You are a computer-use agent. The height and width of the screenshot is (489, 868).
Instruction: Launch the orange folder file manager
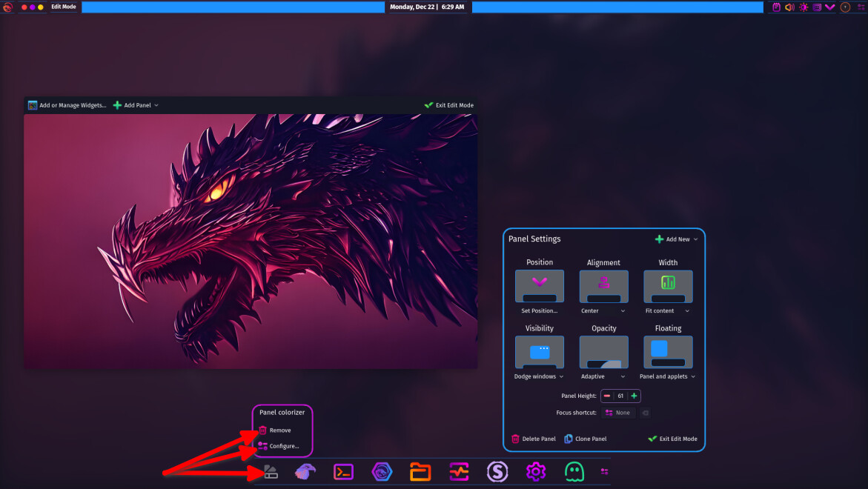[x=420, y=471]
